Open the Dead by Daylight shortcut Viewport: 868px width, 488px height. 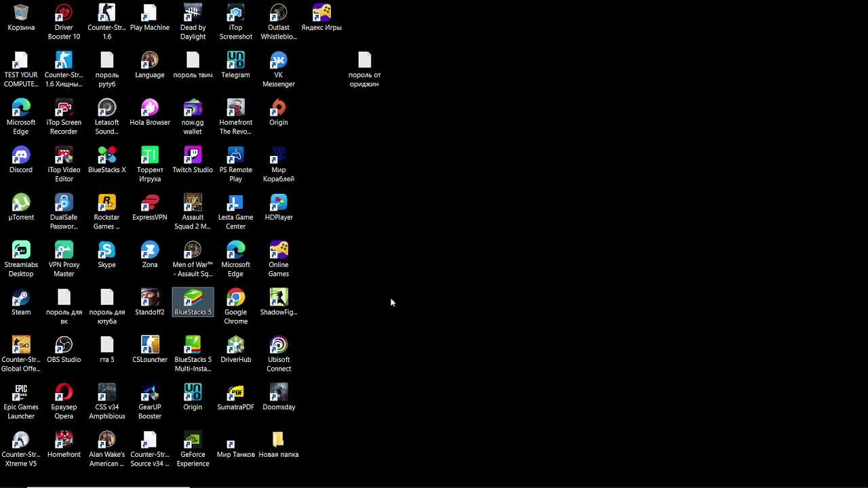coord(193,22)
